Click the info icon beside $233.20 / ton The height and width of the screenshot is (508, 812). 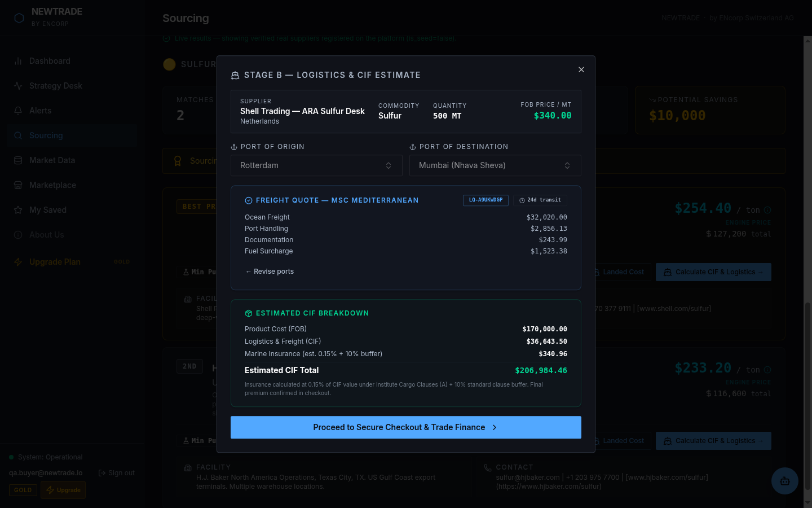coord(767,370)
